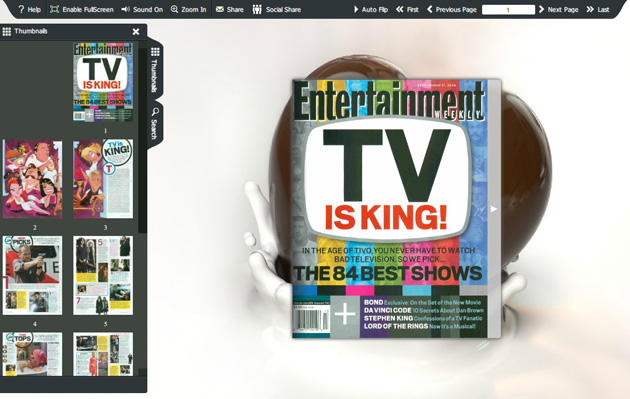Select the vertical Thumbnails side tab

coord(155,69)
